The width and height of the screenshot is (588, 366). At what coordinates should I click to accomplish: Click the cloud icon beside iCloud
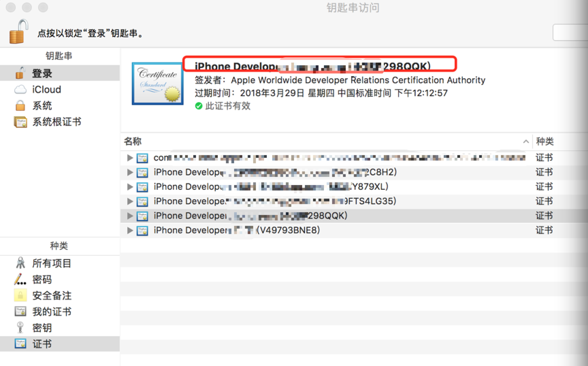coord(20,90)
